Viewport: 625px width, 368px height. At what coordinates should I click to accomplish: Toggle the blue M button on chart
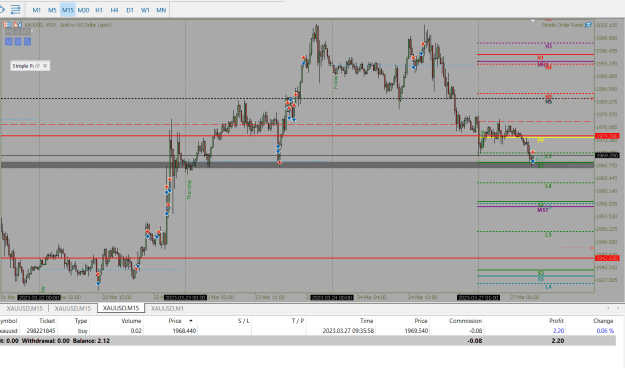[9, 41]
